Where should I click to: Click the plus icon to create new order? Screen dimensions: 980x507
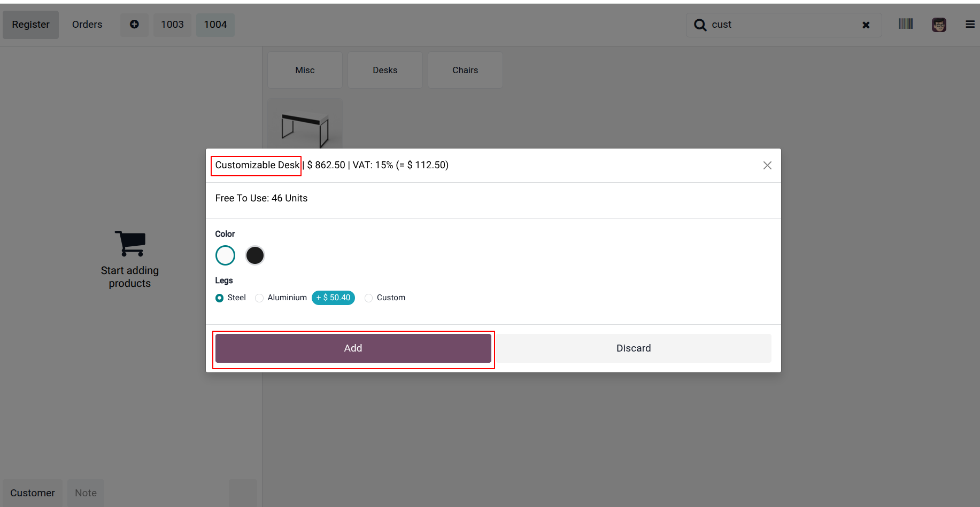(134, 25)
